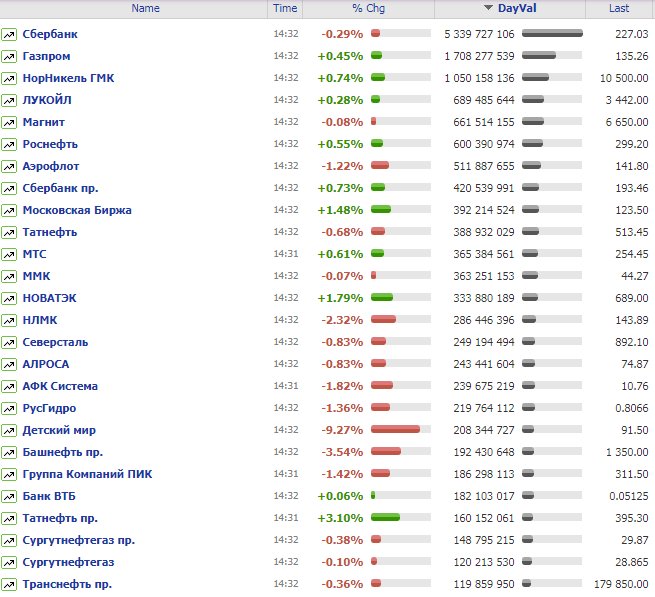
Task: Open the chart icon beside Сургутнефтегаз пр.
Action: click(x=9, y=541)
